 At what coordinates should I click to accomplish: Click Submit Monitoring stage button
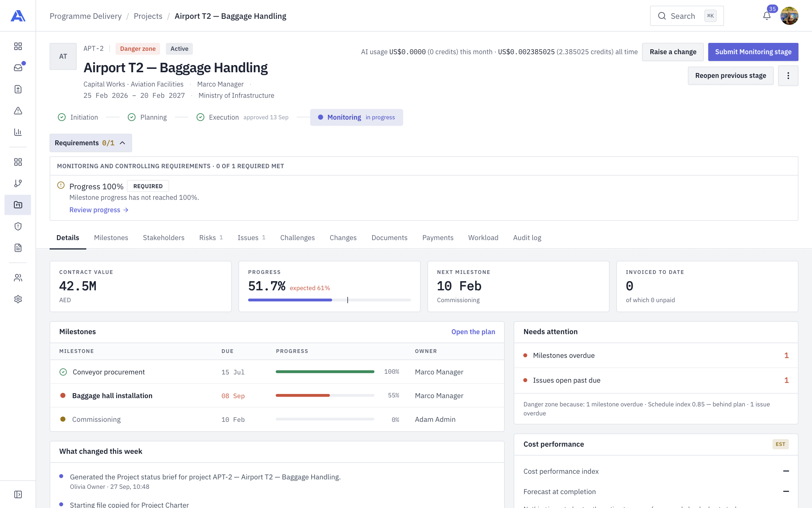point(753,52)
